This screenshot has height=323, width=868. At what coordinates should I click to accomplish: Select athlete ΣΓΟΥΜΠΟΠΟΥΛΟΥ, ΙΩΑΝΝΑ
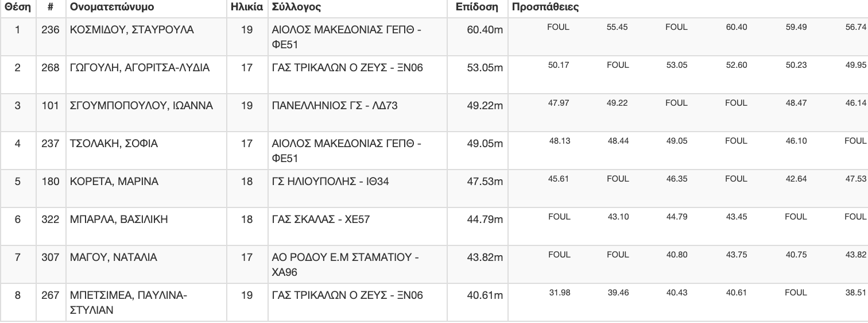141,106
